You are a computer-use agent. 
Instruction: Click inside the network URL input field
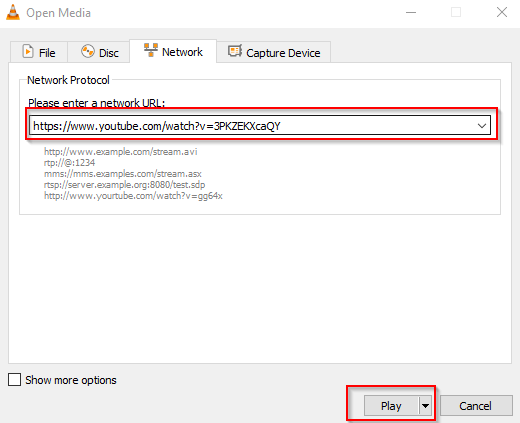(x=253, y=126)
